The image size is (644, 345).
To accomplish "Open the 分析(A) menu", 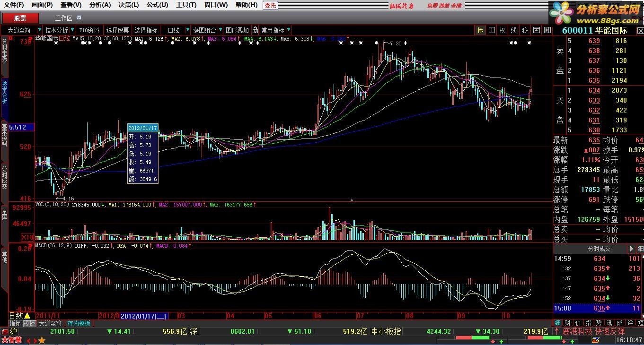I will click(100, 5).
